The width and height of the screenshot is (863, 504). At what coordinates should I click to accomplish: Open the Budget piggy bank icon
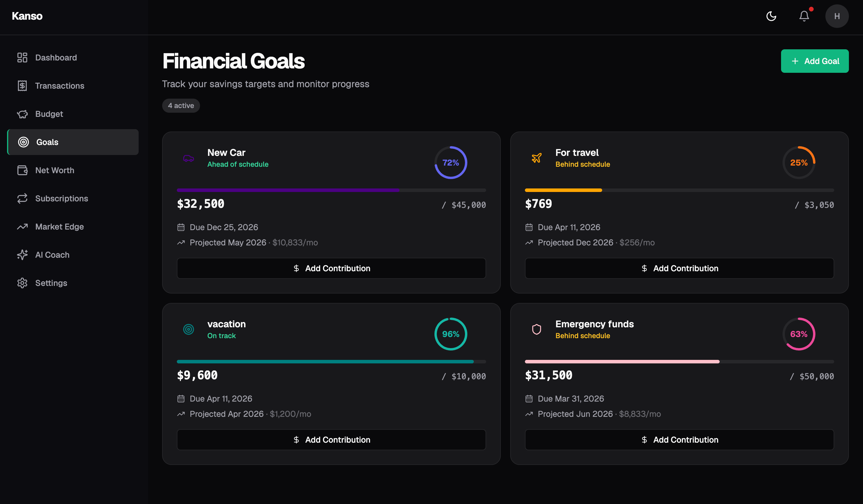click(x=22, y=114)
